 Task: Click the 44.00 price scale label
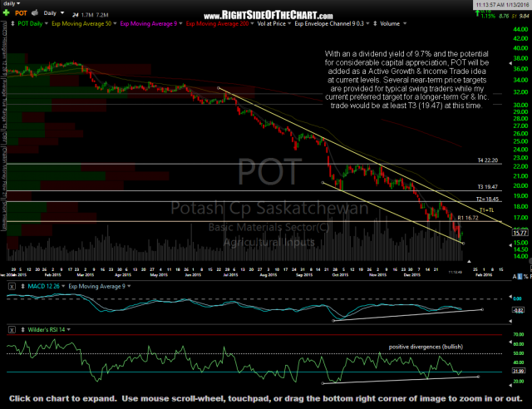pyautogui.click(x=520, y=29)
